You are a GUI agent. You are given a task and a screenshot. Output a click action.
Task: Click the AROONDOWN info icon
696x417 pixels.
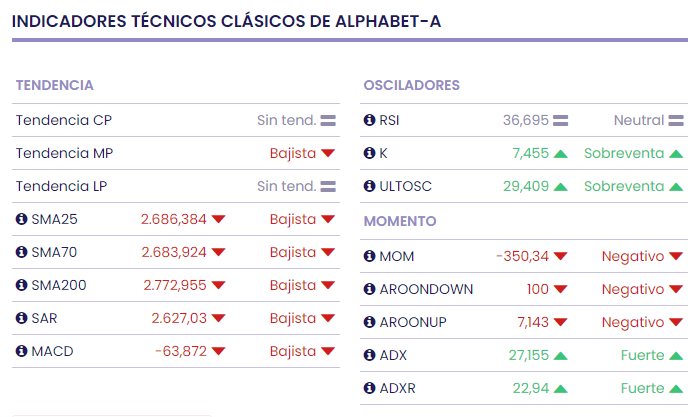coord(370,289)
